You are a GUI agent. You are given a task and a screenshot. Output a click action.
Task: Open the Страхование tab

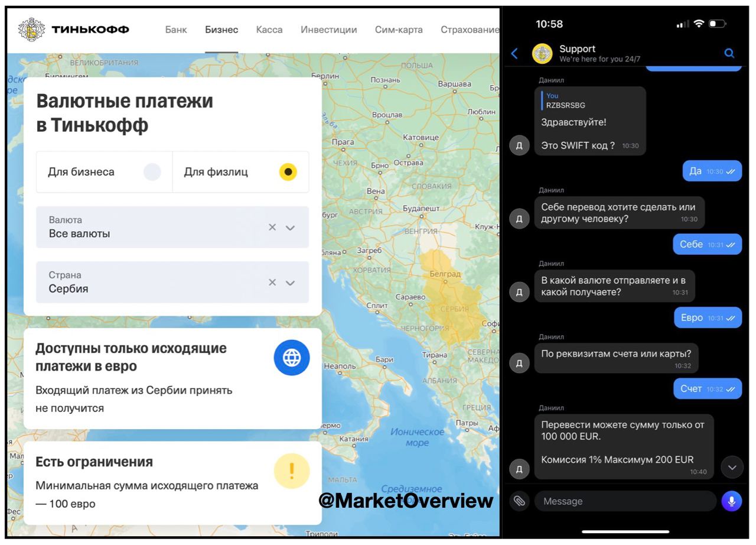[470, 30]
